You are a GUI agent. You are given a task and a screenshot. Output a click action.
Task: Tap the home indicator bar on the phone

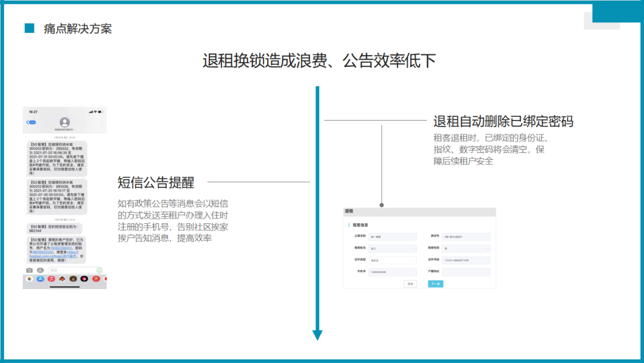(64, 287)
